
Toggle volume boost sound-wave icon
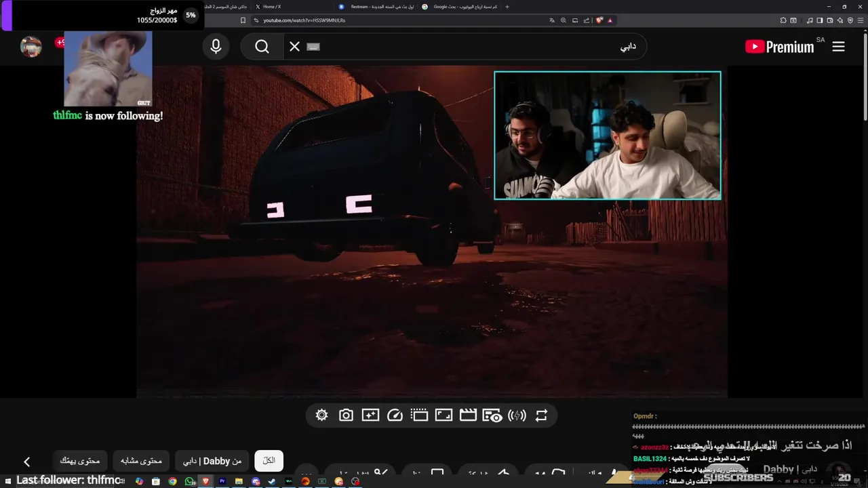click(x=517, y=415)
